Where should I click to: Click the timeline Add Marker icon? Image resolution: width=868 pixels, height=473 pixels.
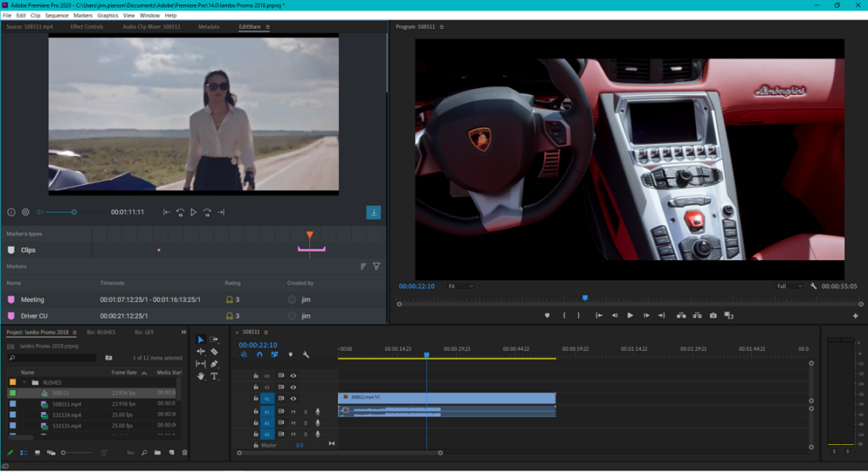pyautogui.click(x=291, y=354)
